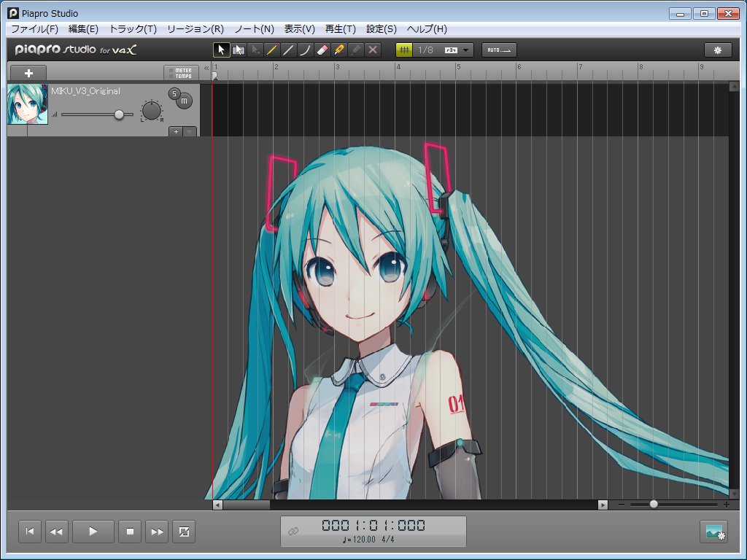The height and width of the screenshot is (560, 747).
Task: Click measure 2 on the timeline ruler
Action: pos(276,67)
